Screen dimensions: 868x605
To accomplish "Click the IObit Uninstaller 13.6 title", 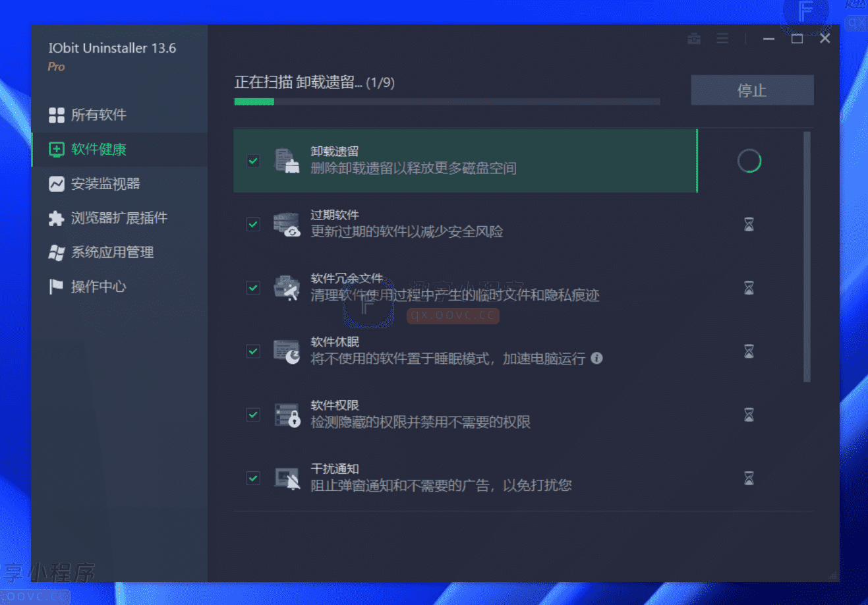I will [x=112, y=48].
